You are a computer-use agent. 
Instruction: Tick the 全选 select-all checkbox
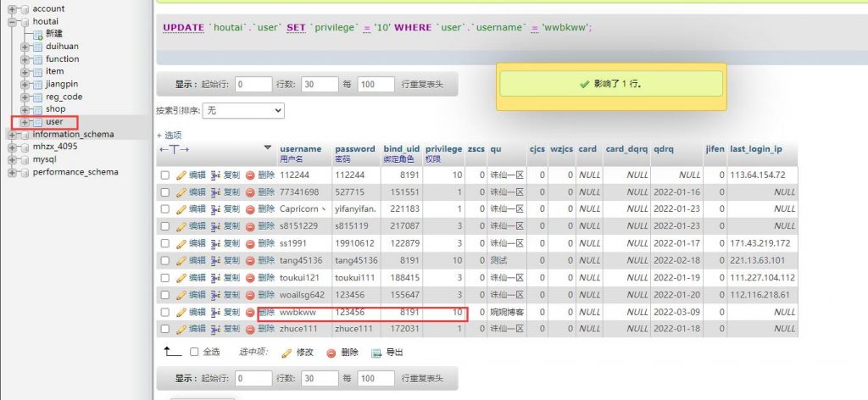coord(194,352)
